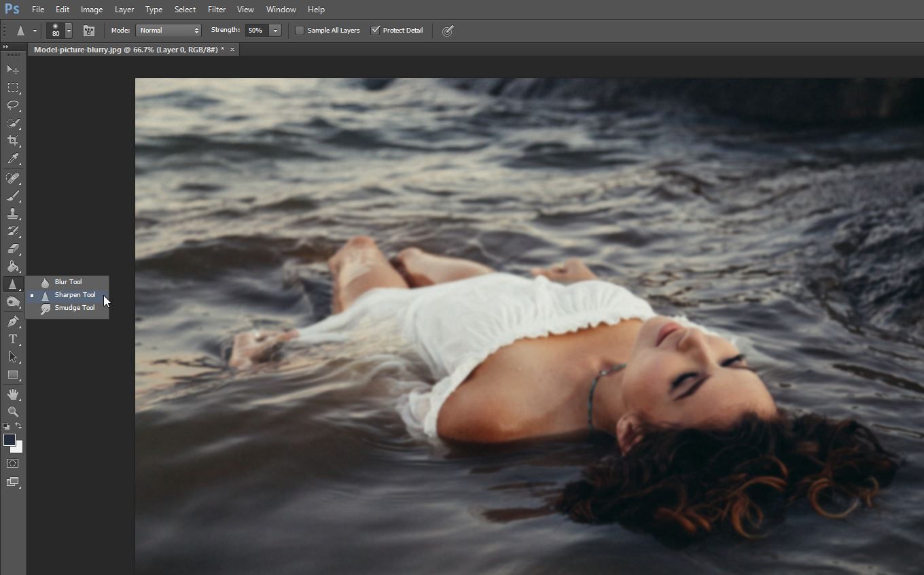Toggle tablet pressure controls strength icon

coord(448,31)
